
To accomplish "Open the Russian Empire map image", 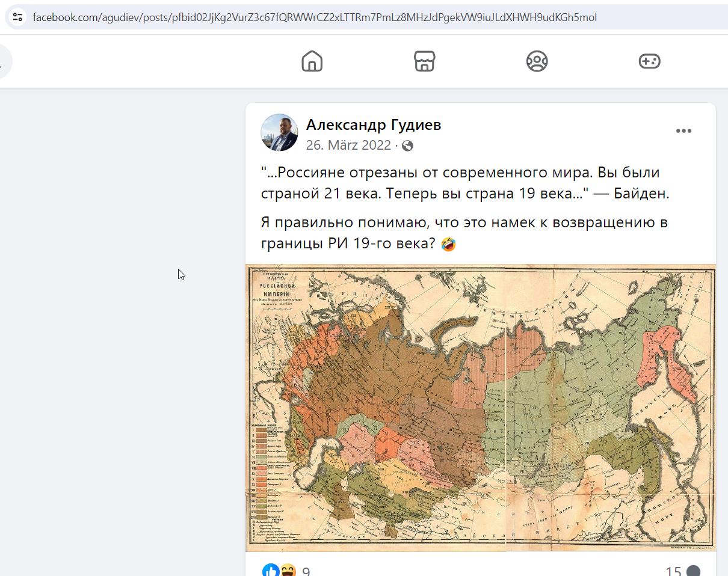I will pyautogui.click(x=481, y=408).
